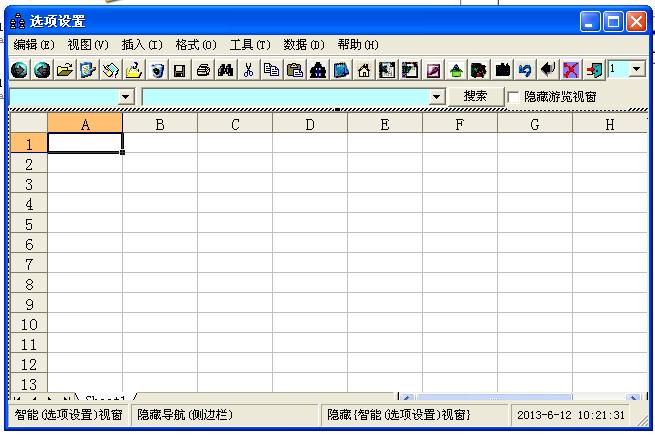Image resolution: width=655 pixels, height=436 pixels.
Task: Expand the toolbar number dropdown showing 1
Action: [637, 69]
